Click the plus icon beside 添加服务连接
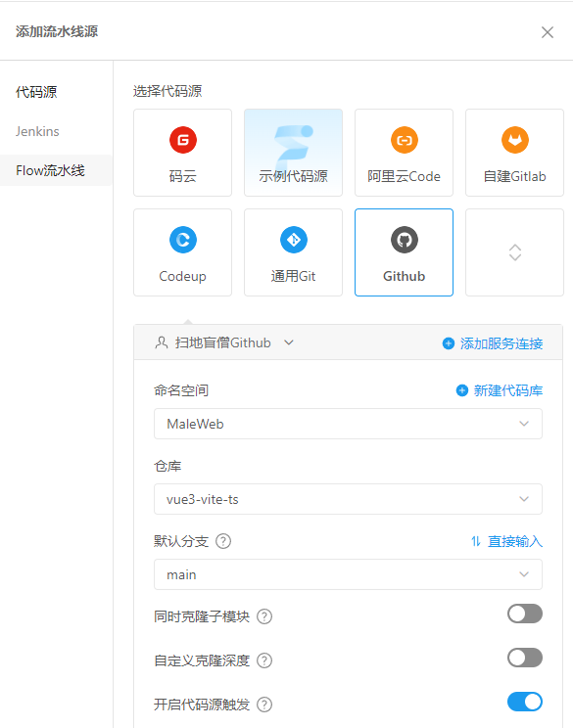 (x=448, y=343)
